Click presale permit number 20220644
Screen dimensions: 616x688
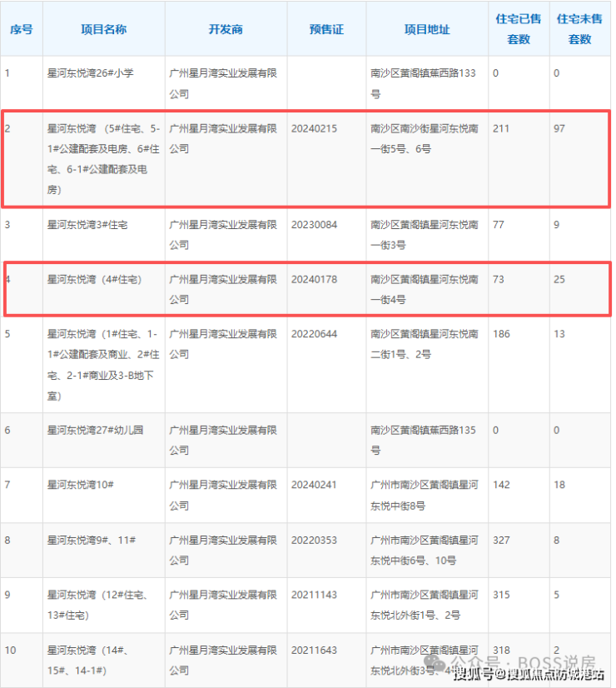[x=315, y=334]
